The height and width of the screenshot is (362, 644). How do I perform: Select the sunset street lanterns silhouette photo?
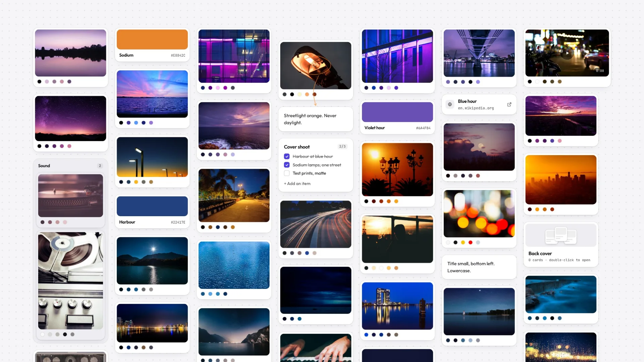[397, 170]
